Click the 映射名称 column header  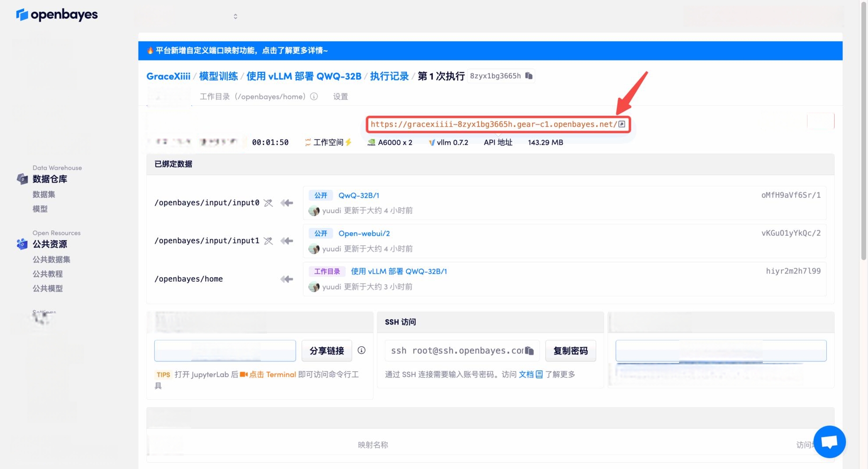[373, 445]
